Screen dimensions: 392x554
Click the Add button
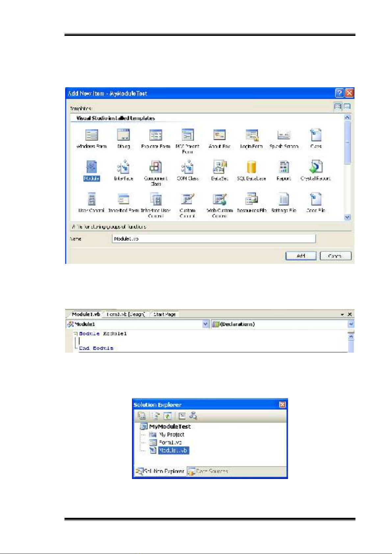[x=301, y=256]
